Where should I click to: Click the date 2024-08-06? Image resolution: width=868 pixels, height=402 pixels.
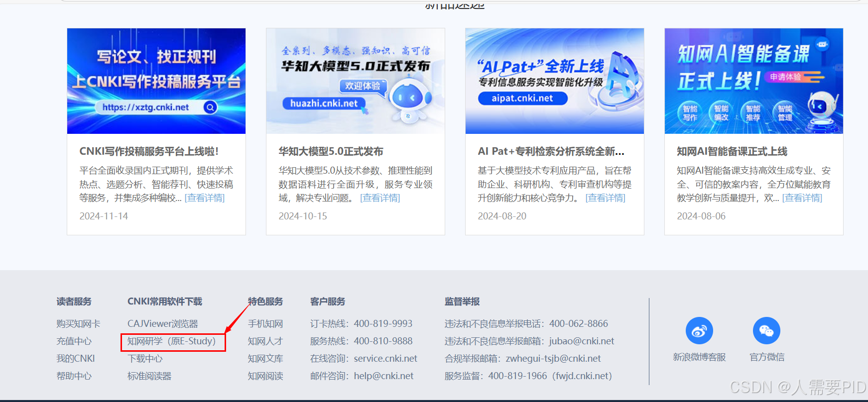point(701,216)
